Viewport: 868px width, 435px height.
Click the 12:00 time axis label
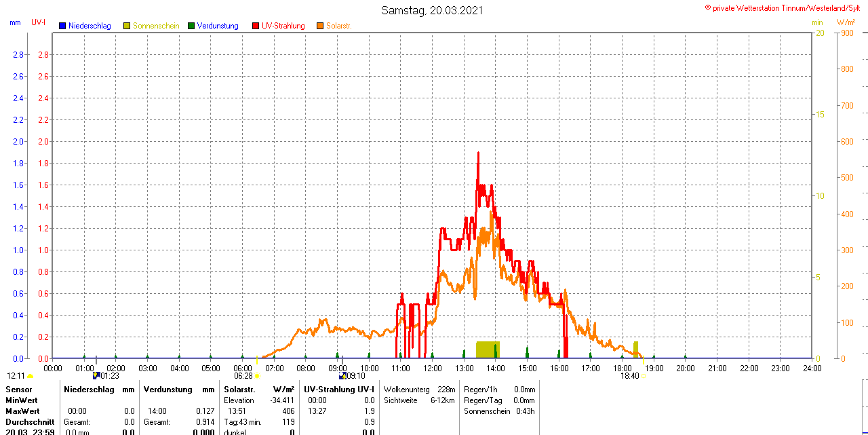click(x=432, y=368)
